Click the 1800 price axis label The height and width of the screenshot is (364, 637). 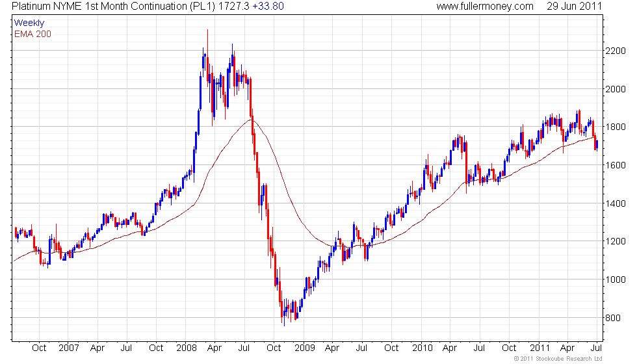pyautogui.click(x=616, y=127)
